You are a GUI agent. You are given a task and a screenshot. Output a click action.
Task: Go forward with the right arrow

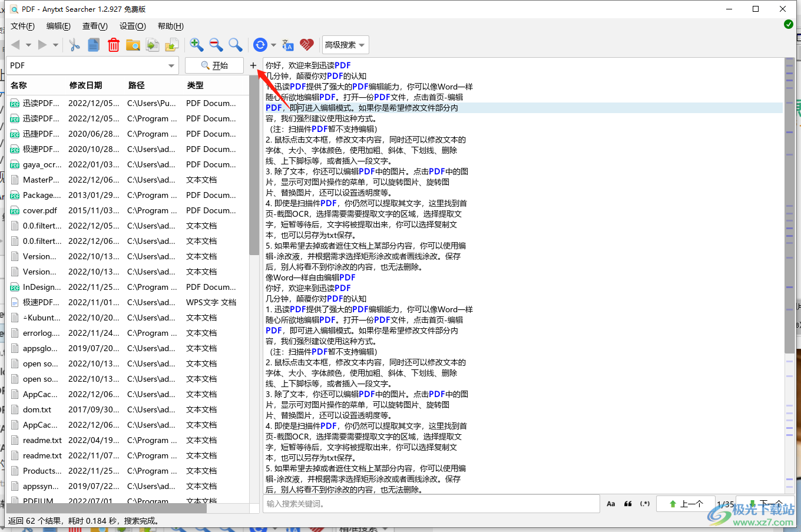42,45
